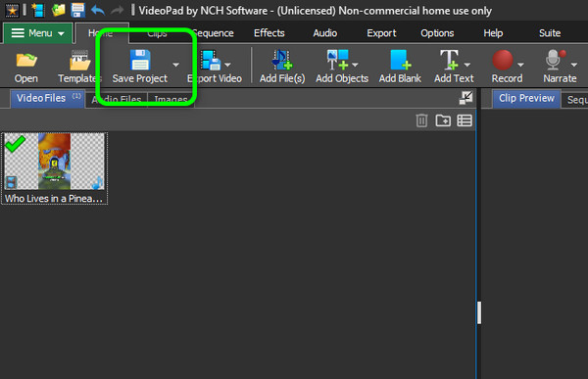Expand the Add Text dropdown arrow

point(467,65)
